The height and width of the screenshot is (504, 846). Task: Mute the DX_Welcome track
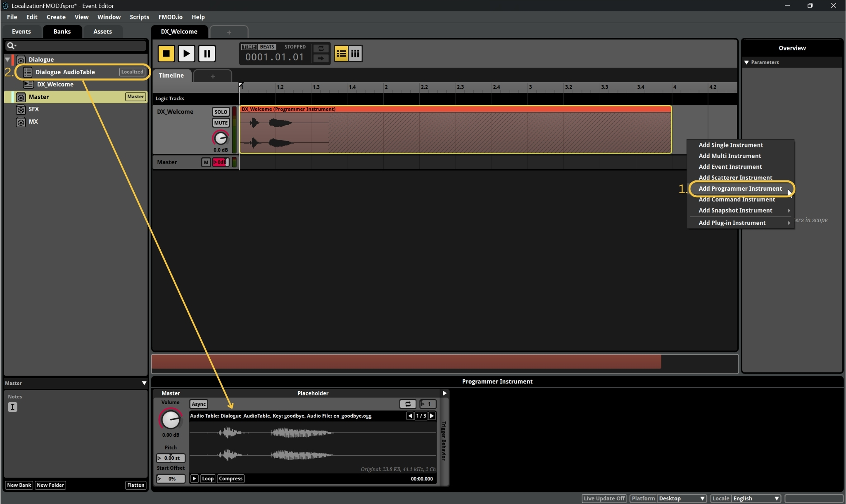point(221,123)
